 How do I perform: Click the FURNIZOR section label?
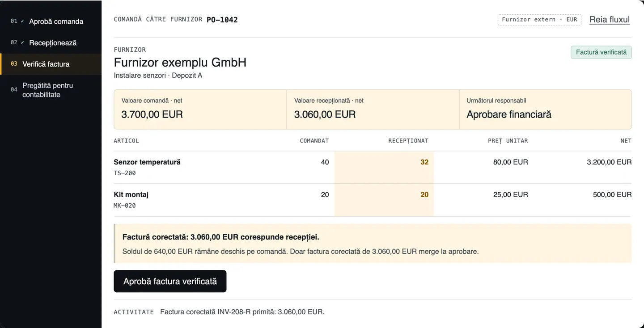pos(130,50)
